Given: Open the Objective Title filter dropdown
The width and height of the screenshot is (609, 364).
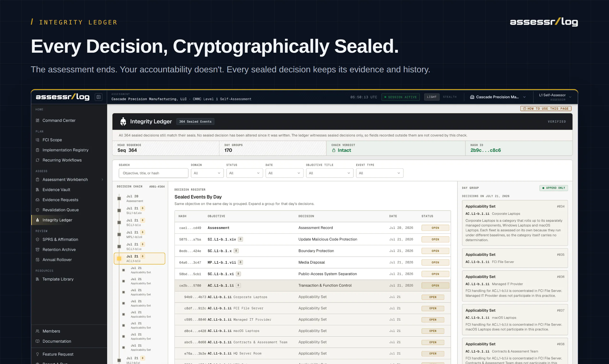Looking at the screenshot, I should point(329,173).
